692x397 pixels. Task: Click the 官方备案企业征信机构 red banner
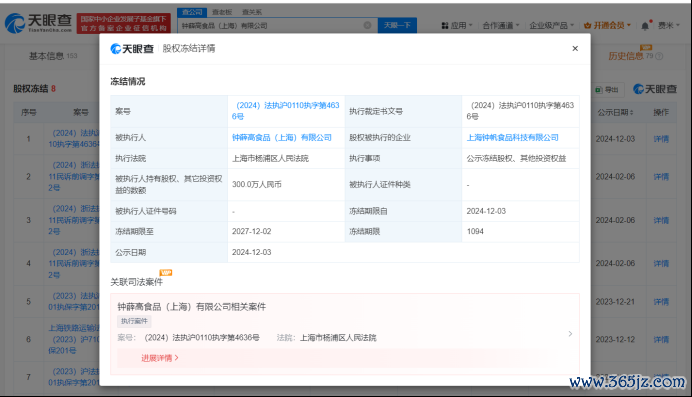124,23
